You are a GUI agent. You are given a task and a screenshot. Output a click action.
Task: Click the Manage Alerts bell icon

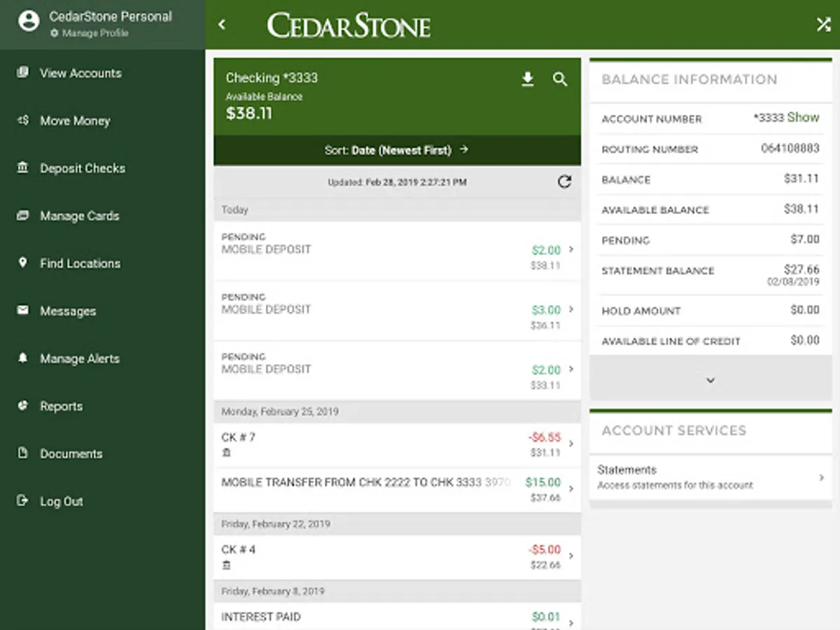pos(23,358)
